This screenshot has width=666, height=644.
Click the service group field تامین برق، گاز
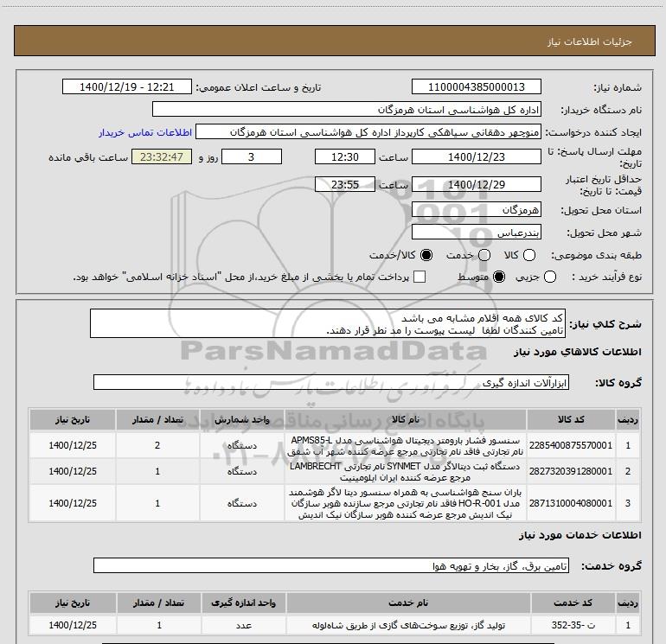(x=331, y=565)
